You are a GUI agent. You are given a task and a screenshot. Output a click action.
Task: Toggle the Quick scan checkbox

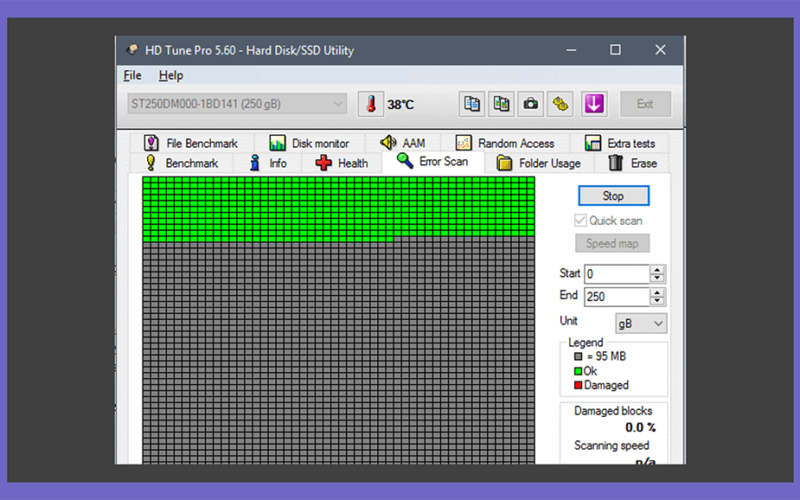click(580, 220)
